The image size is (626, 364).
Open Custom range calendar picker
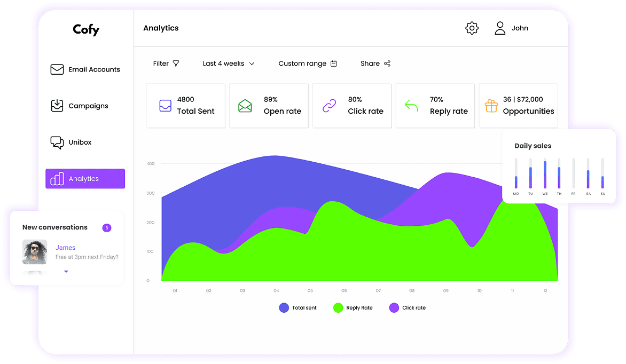[308, 63]
